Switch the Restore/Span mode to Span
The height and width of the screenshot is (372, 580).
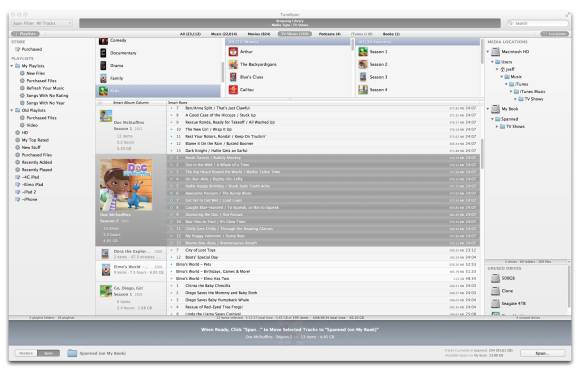pyautogui.click(x=48, y=354)
